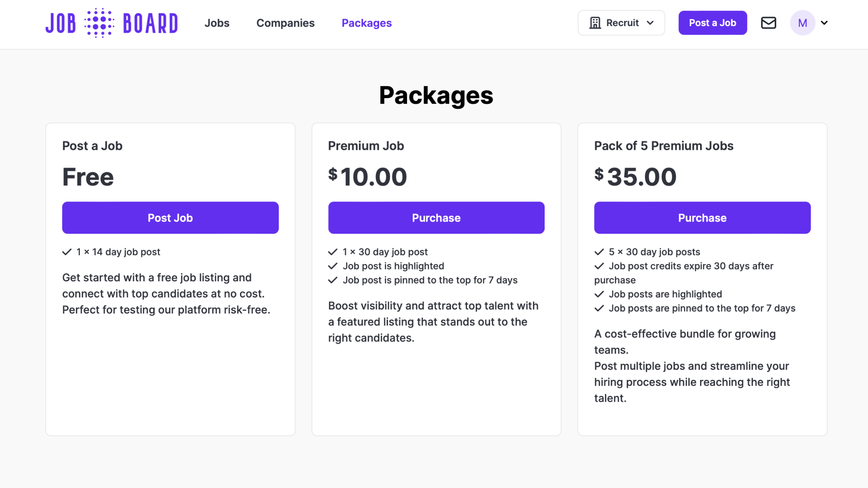Click checkmark beside 5 × 30 day job posts
The width and height of the screenshot is (868, 488).
[x=599, y=252]
